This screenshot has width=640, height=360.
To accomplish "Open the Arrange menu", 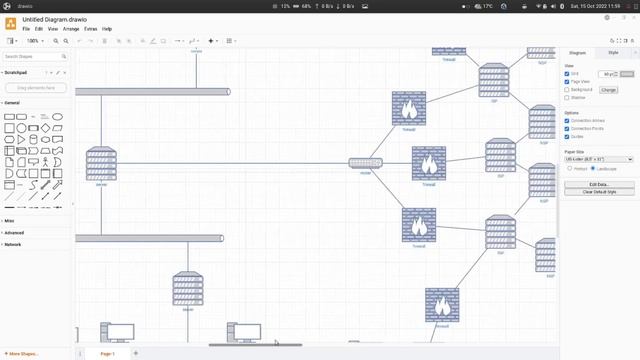I will click(71, 29).
